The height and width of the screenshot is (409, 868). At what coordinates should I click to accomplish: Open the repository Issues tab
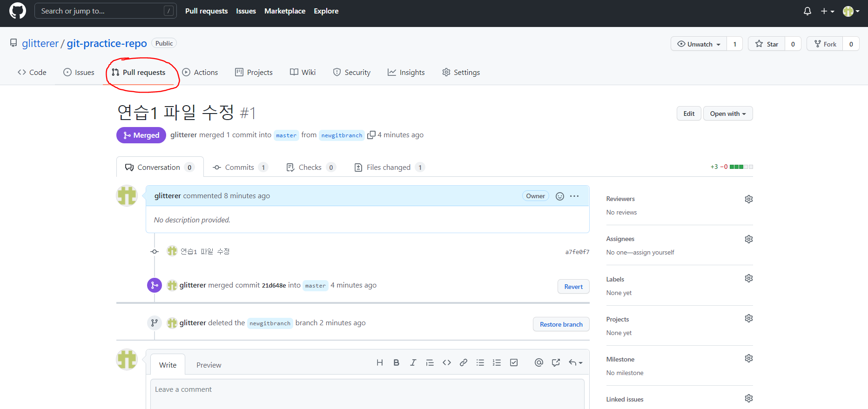pyautogui.click(x=79, y=72)
